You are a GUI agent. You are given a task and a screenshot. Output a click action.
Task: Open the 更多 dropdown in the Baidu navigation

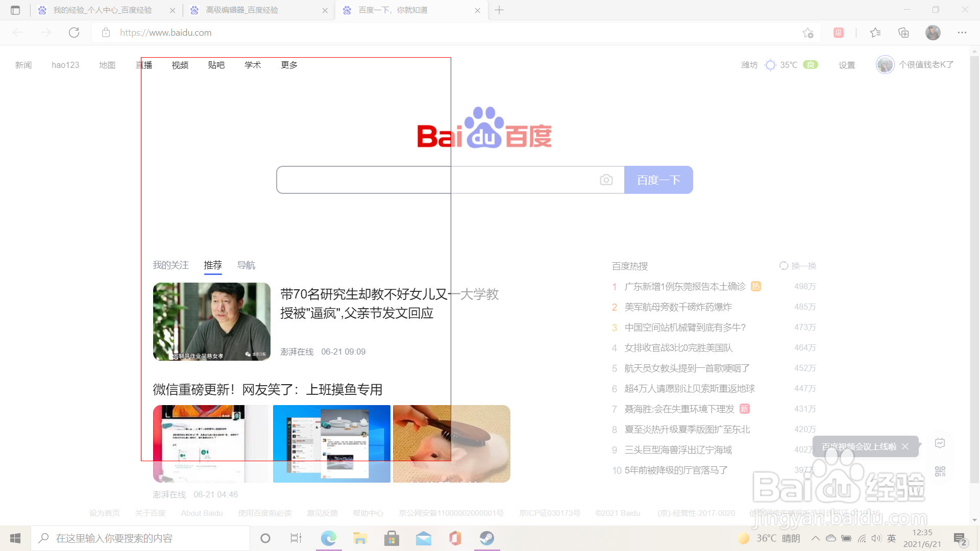(x=289, y=65)
